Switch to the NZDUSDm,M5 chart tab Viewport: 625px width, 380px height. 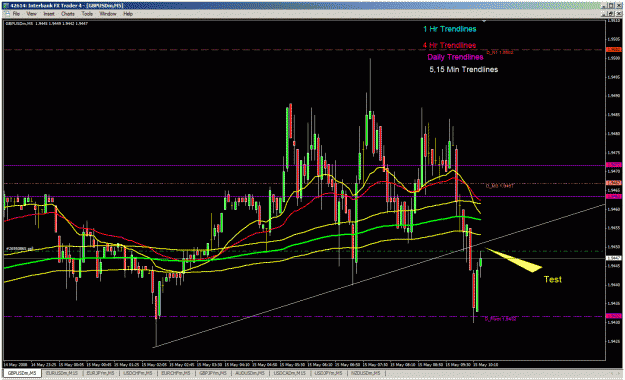pyautogui.click(x=366, y=373)
